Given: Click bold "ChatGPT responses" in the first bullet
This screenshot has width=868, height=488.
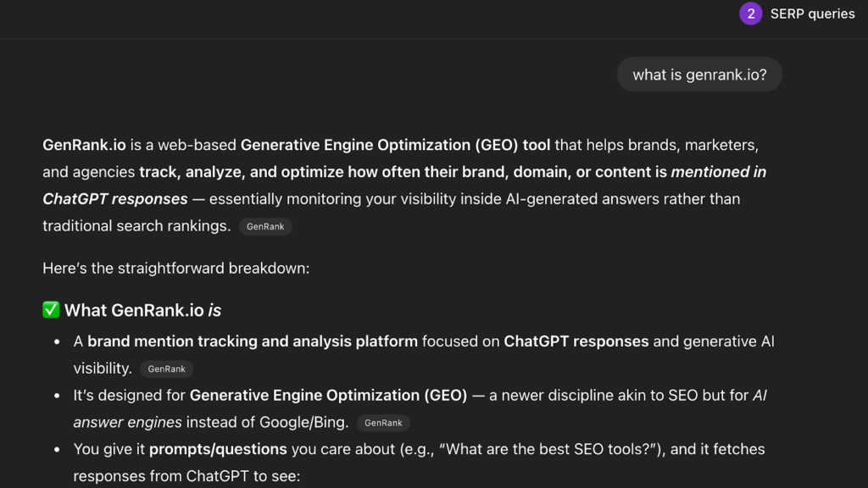Looking at the screenshot, I should pyautogui.click(x=576, y=341).
